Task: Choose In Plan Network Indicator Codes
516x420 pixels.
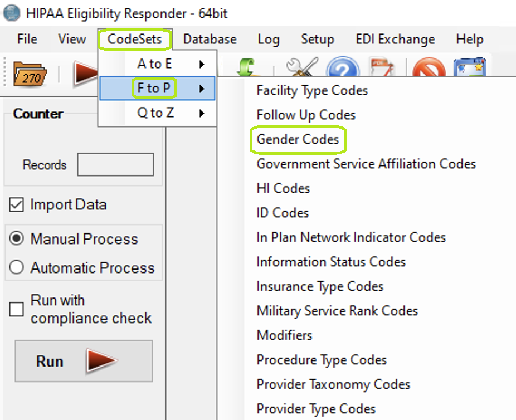Action: point(351,237)
